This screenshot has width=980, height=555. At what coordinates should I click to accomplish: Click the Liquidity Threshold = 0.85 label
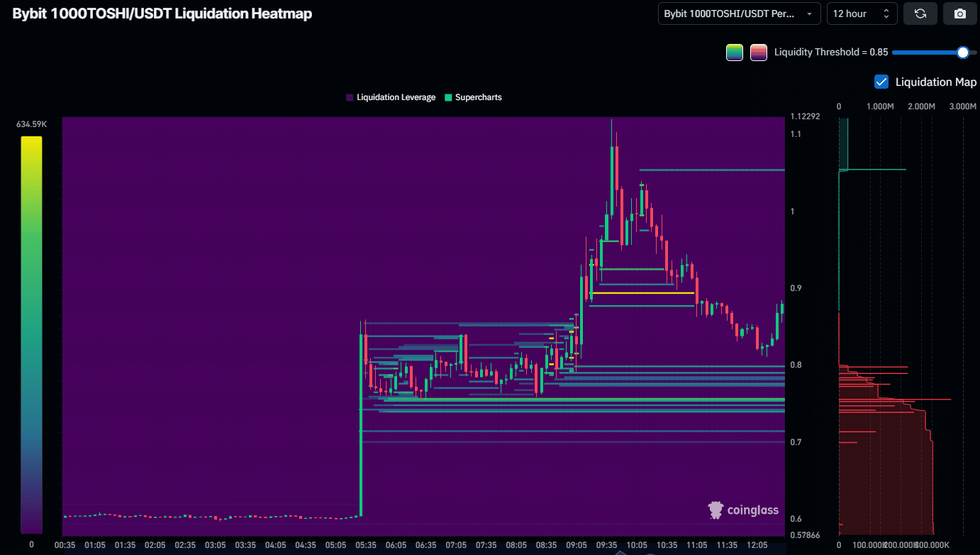click(830, 52)
